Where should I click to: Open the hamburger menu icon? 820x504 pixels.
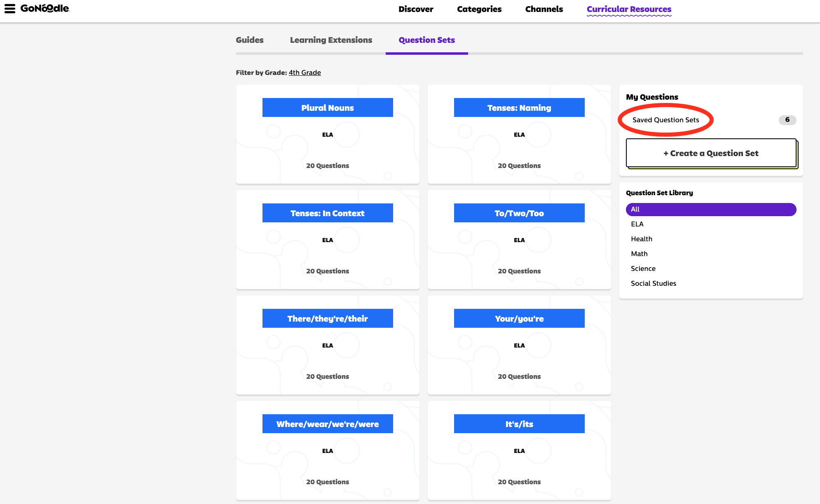click(x=10, y=9)
